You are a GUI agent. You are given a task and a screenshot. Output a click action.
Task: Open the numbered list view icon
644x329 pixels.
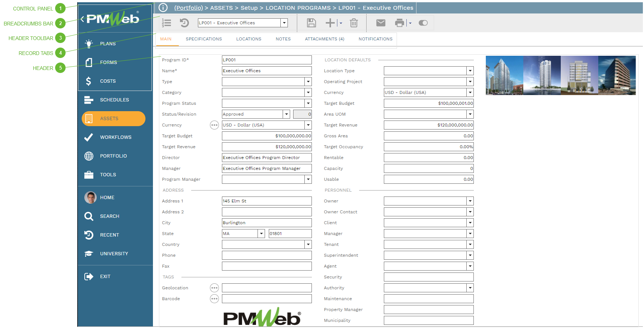(x=166, y=23)
